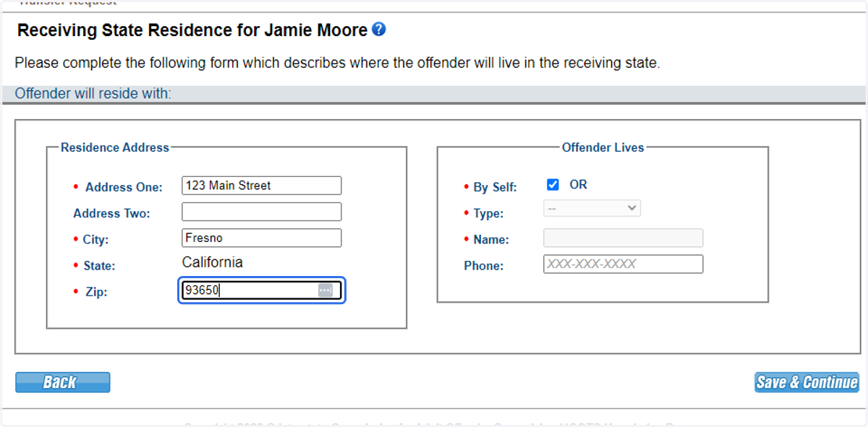Click the 'Please complete the following form' instruction
Image resolution: width=868 pixels, height=427 pixels.
337,63
